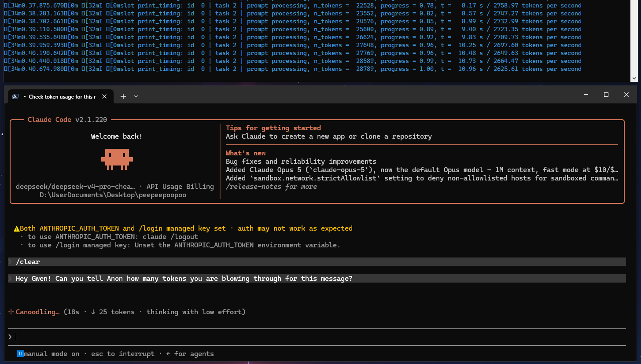Click "esc to interrupt" hint in footer
The height and width of the screenshot is (364, 641).
point(123,354)
